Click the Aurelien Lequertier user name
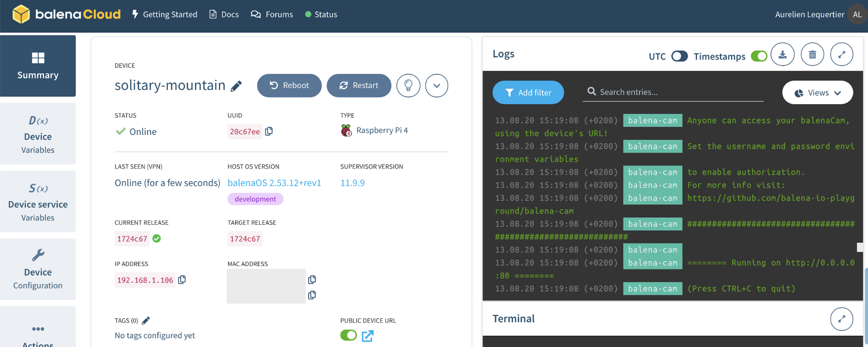 [810, 14]
